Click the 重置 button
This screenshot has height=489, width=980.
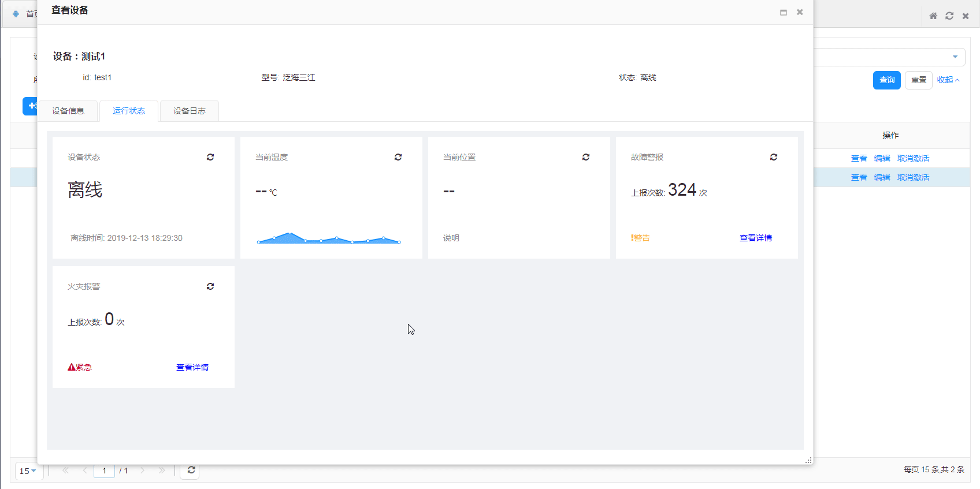point(918,80)
